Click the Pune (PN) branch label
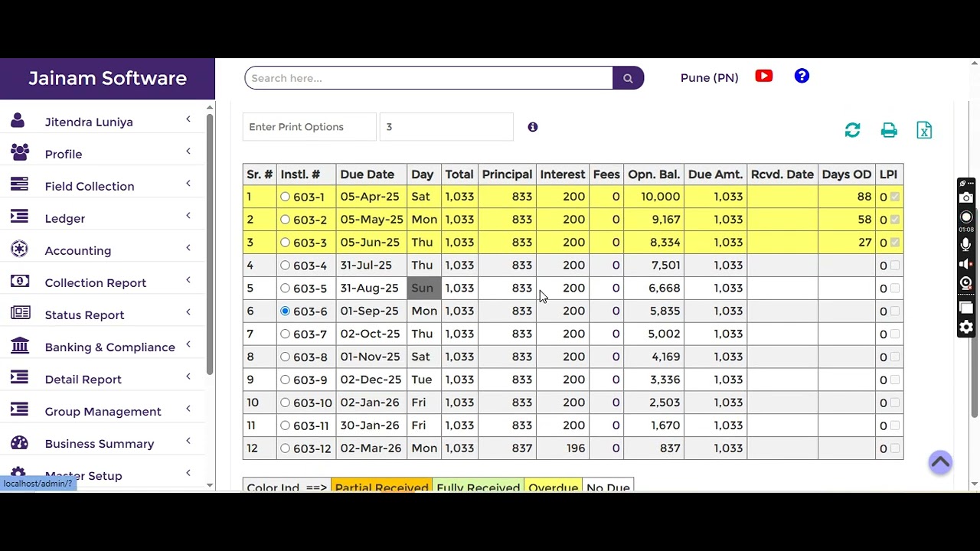This screenshot has height=551, width=980. click(x=709, y=78)
